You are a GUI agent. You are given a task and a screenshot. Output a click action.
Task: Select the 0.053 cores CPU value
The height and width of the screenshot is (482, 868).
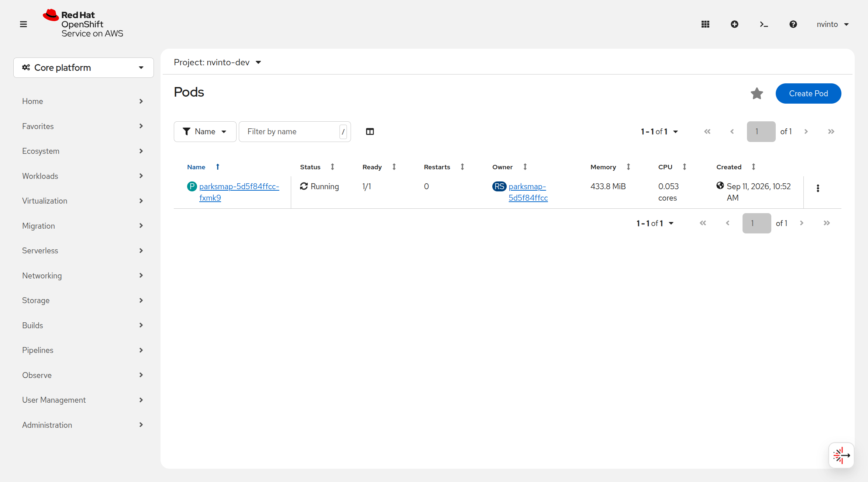[x=668, y=192]
